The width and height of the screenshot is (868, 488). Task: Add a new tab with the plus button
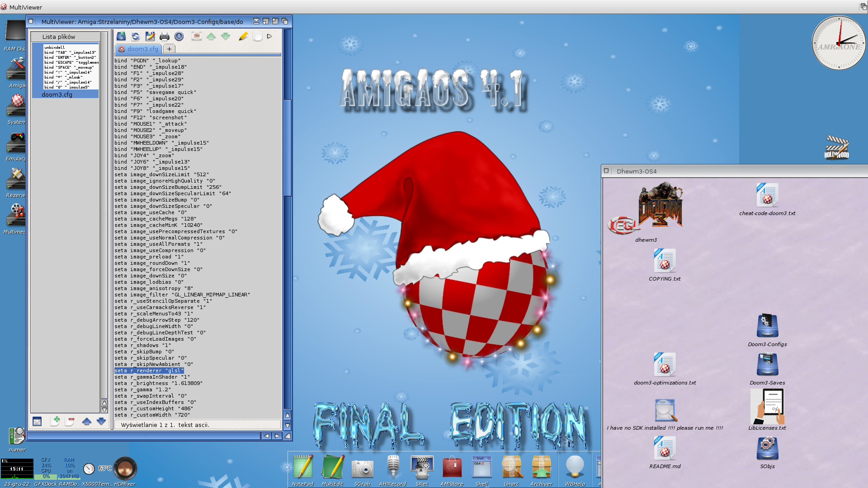(x=169, y=49)
